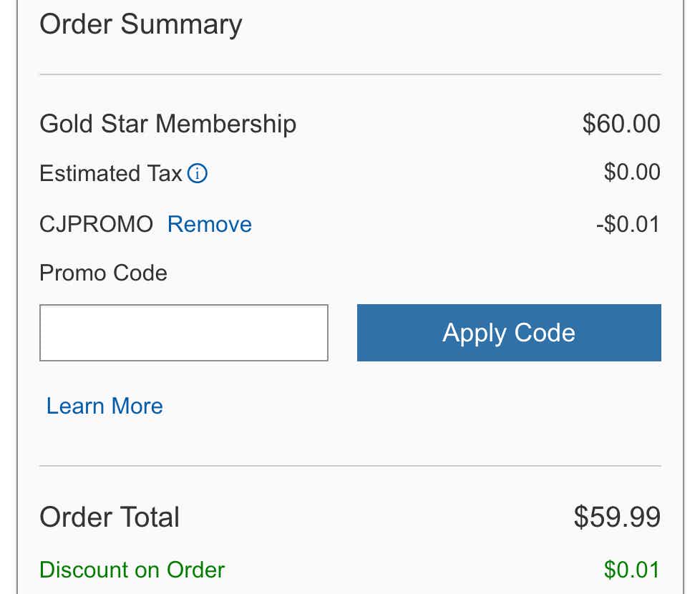Select the $0.00 estimated tax amount
Screen dimensions: 700x594
tap(631, 172)
